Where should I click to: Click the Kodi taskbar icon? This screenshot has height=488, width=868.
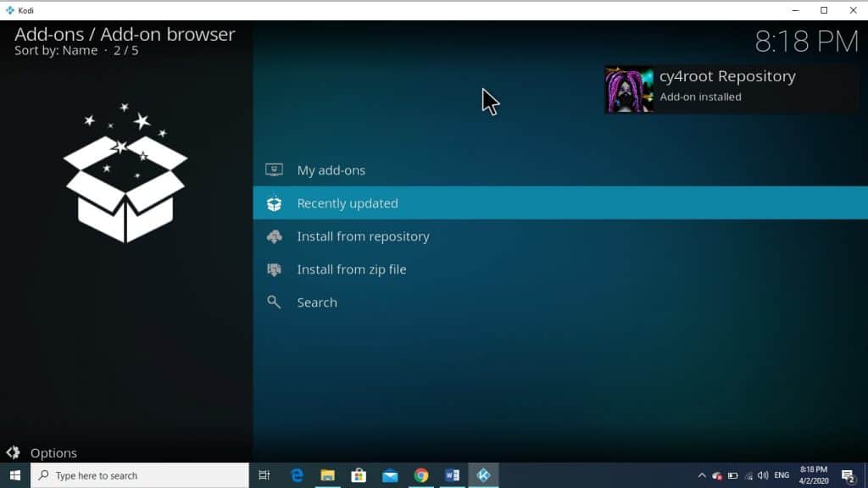tap(483, 475)
